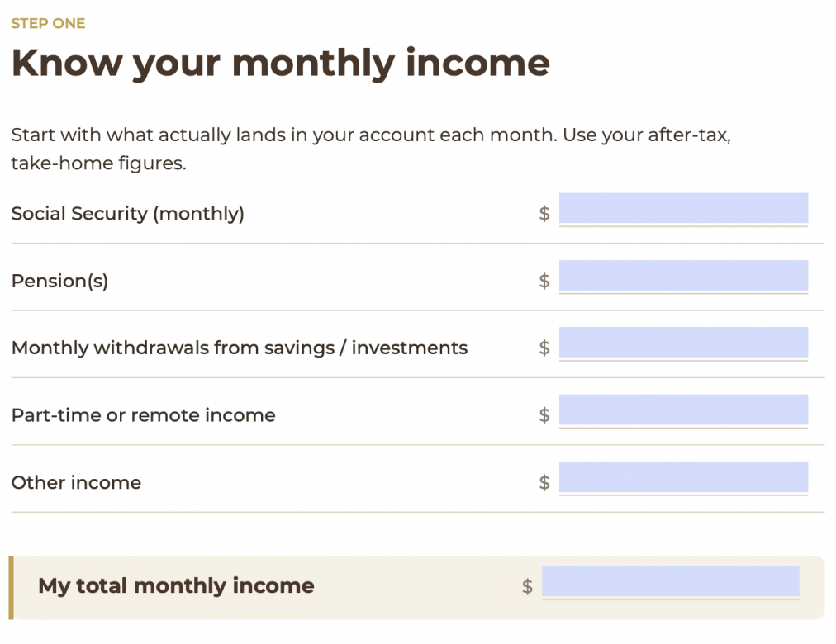Viewport: 836px width, 644px height.
Task: Click 'Monthly withdrawals from savings / investments' label
Action: [240, 348]
